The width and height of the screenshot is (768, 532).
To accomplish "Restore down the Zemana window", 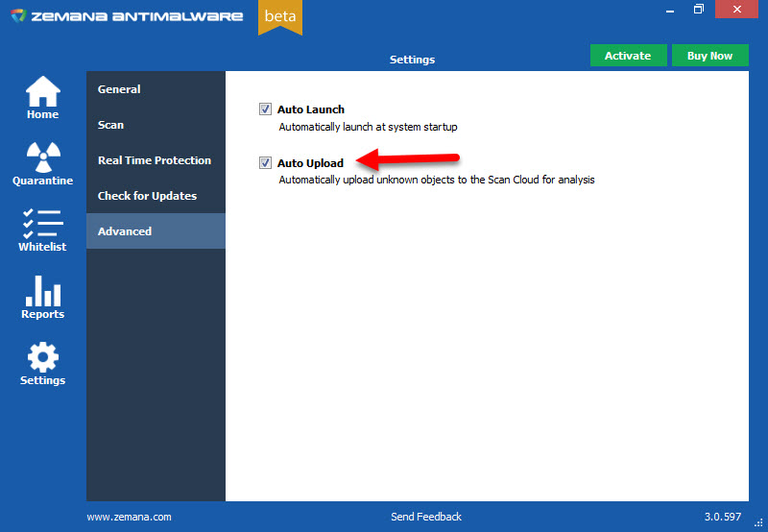I will tap(699, 10).
